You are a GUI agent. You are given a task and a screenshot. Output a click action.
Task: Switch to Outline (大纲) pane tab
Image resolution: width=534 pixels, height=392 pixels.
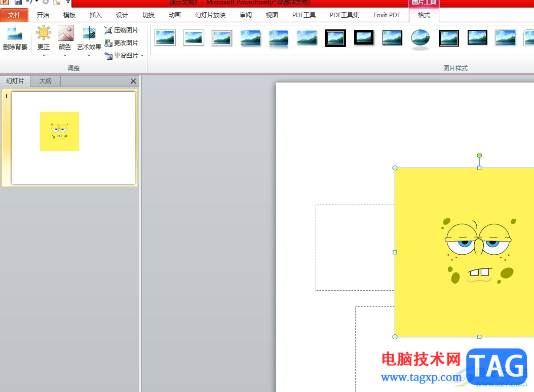coord(45,81)
